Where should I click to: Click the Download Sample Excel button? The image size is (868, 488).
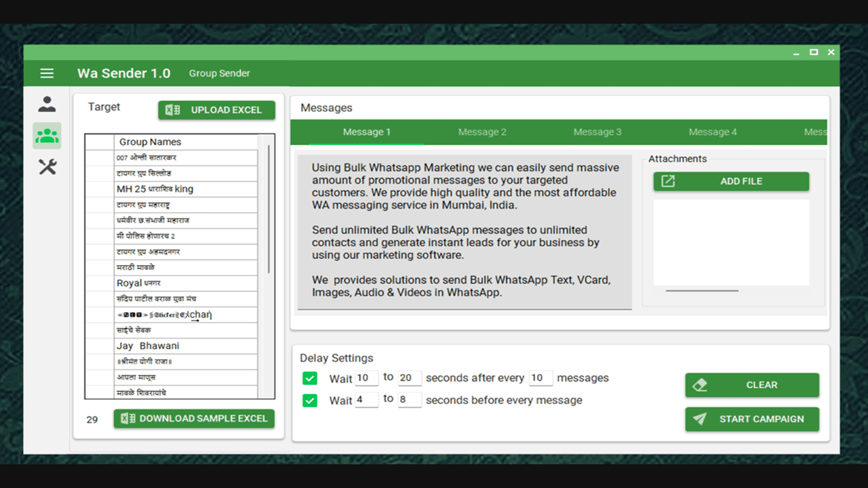(194, 419)
